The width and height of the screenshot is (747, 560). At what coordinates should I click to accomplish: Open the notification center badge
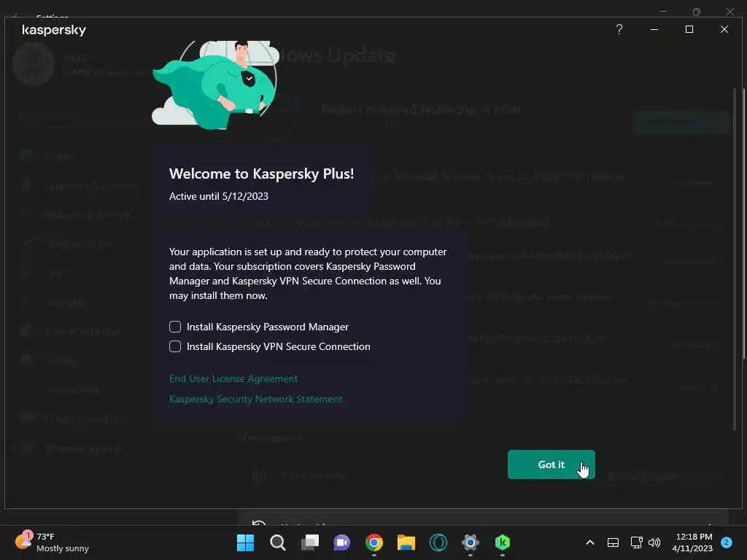tap(726, 542)
